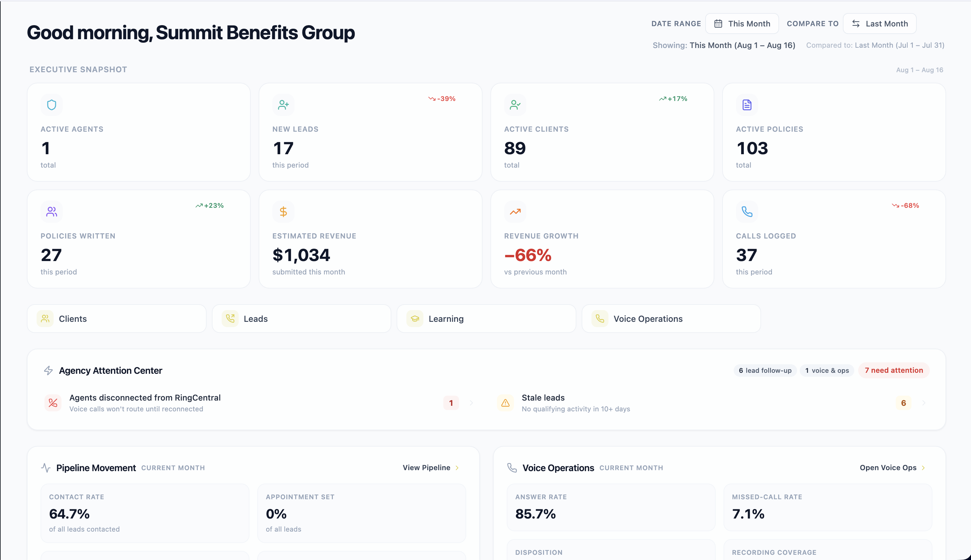Click the yellow people icon on Clients shortcut
971x560 pixels.
45,319
